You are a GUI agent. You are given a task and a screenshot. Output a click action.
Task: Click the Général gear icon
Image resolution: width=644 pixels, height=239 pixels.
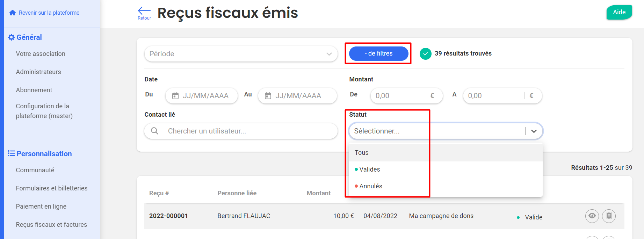coord(12,37)
